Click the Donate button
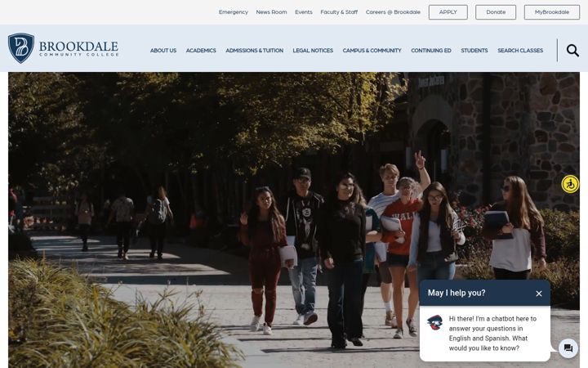 pyautogui.click(x=496, y=12)
